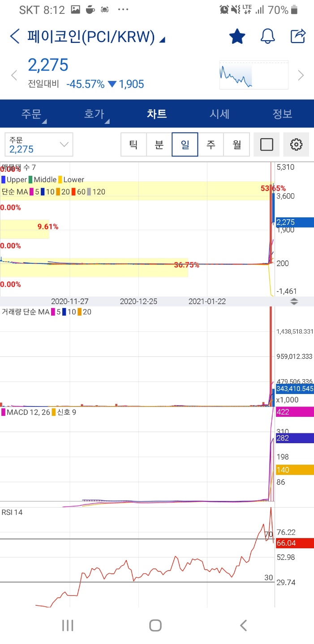Open chart settings gear icon

[296, 144]
